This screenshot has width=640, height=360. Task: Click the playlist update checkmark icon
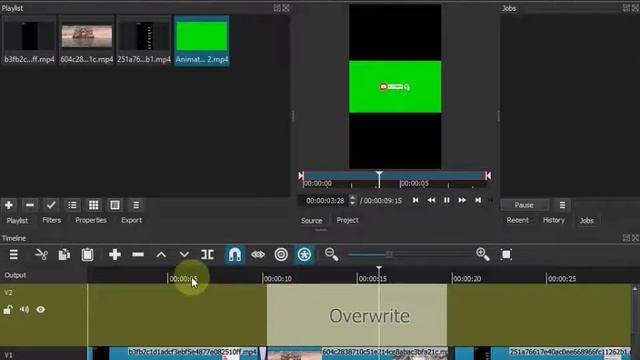click(51, 205)
